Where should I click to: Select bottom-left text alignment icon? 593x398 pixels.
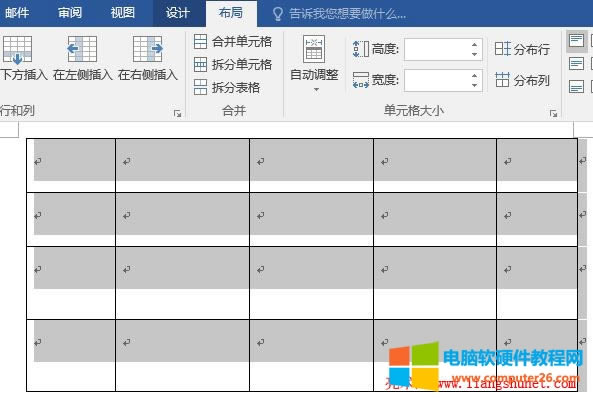576,87
